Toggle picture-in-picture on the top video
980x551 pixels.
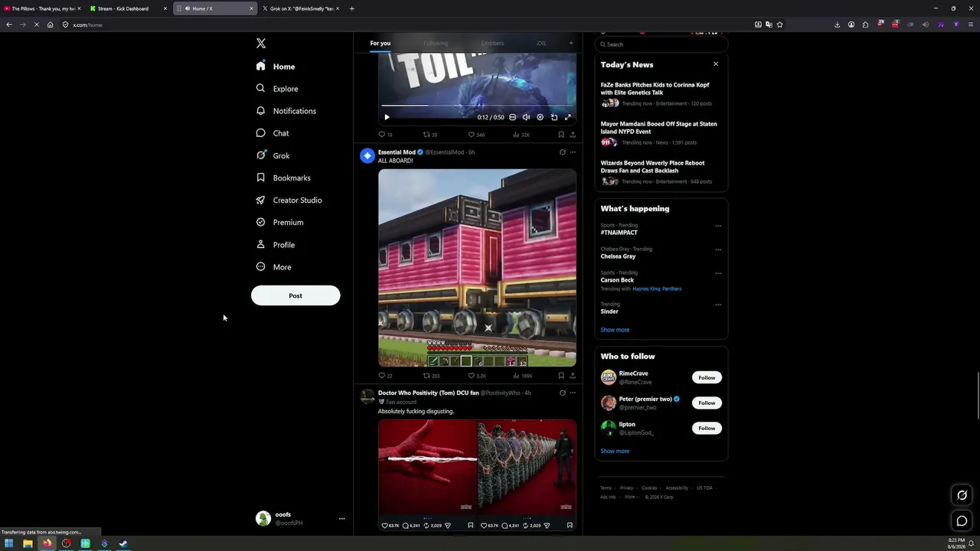(554, 117)
